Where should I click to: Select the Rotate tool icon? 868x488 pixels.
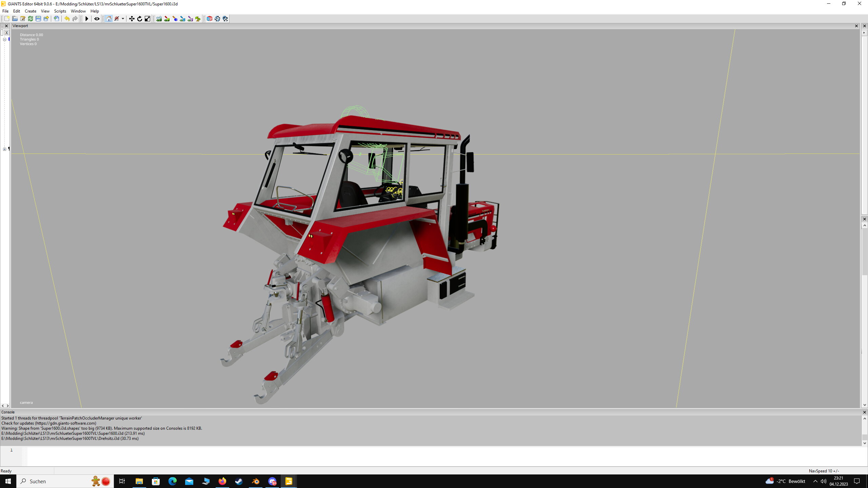[139, 19]
